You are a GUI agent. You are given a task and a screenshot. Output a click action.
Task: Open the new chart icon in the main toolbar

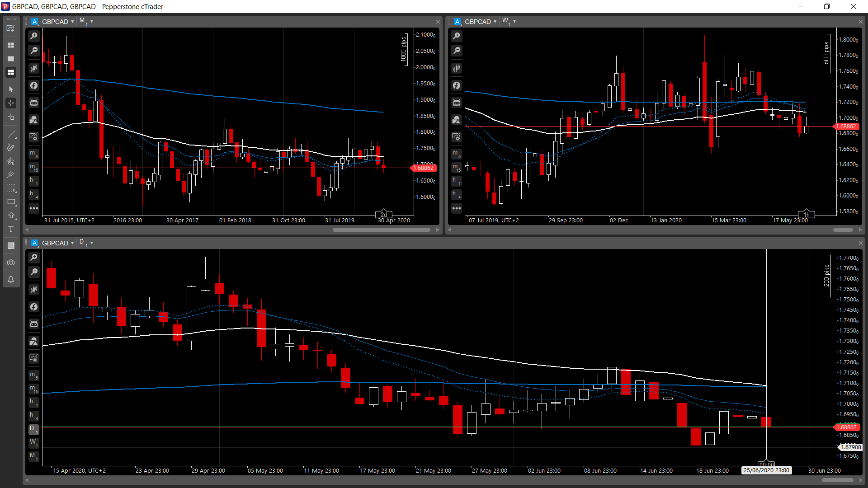pyautogui.click(x=11, y=28)
